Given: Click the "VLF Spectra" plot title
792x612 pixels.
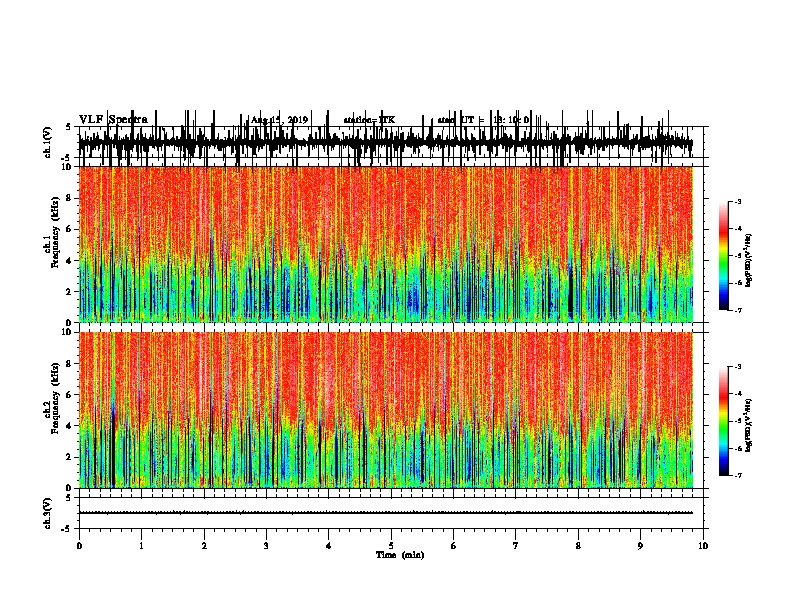Looking at the screenshot, I should [x=113, y=120].
